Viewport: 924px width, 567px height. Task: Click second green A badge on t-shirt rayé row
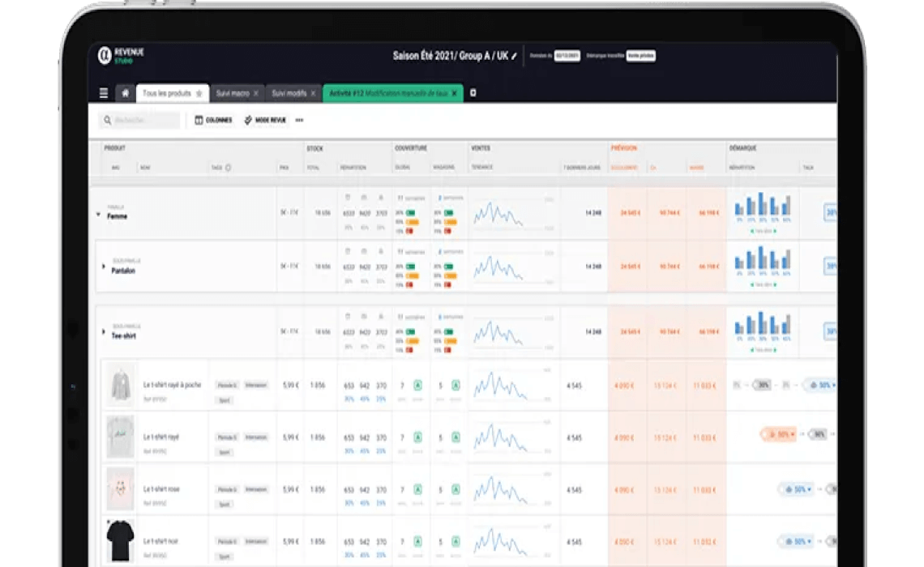tap(456, 437)
